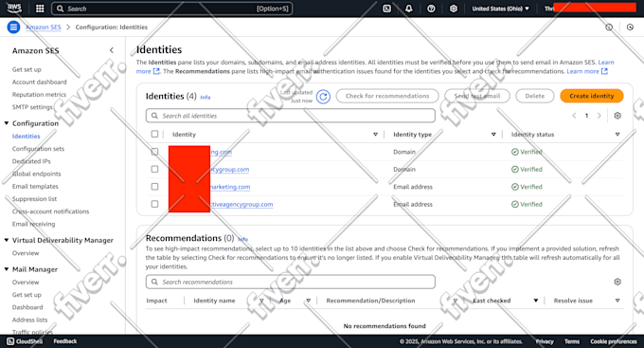
Task: Refresh the identities list
Action: (x=323, y=97)
